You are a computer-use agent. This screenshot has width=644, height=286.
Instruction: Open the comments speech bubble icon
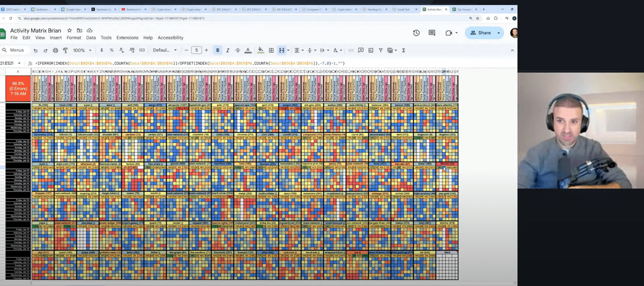(432, 33)
